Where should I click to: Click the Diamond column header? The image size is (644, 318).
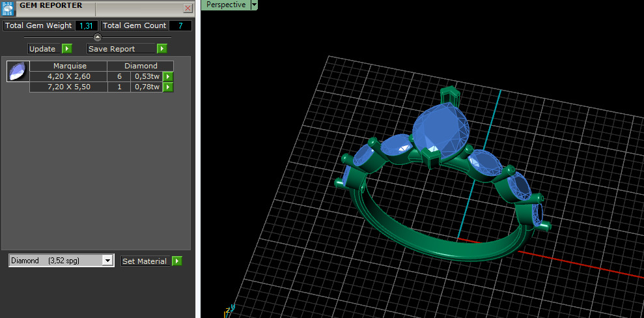tap(141, 66)
